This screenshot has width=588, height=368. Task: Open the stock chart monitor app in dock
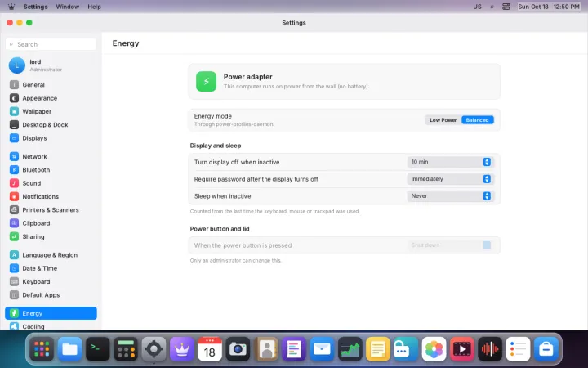click(x=350, y=349)
